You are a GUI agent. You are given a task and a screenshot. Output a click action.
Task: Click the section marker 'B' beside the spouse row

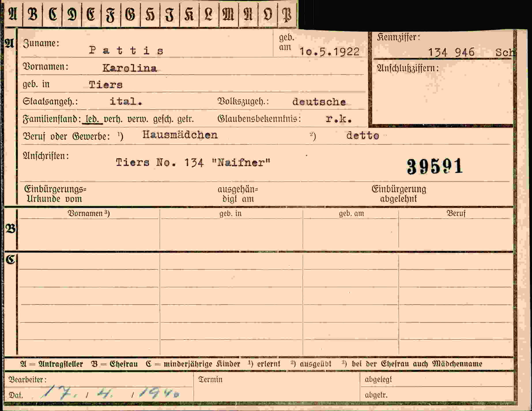10,229
